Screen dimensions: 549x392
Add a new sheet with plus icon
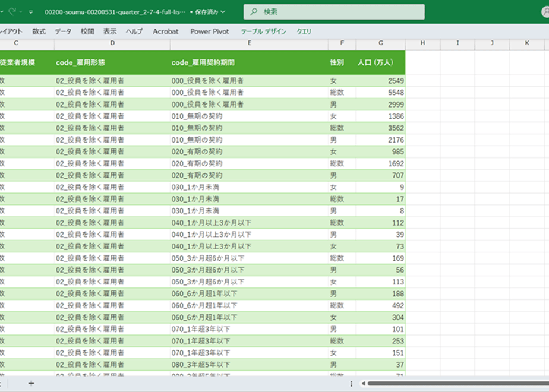(x=31, y=383)
